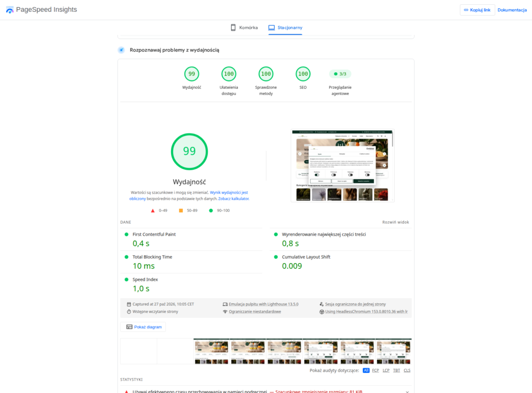Click the green circle 90–100 legend icon
532x393 pixels.
pos(211,211)
